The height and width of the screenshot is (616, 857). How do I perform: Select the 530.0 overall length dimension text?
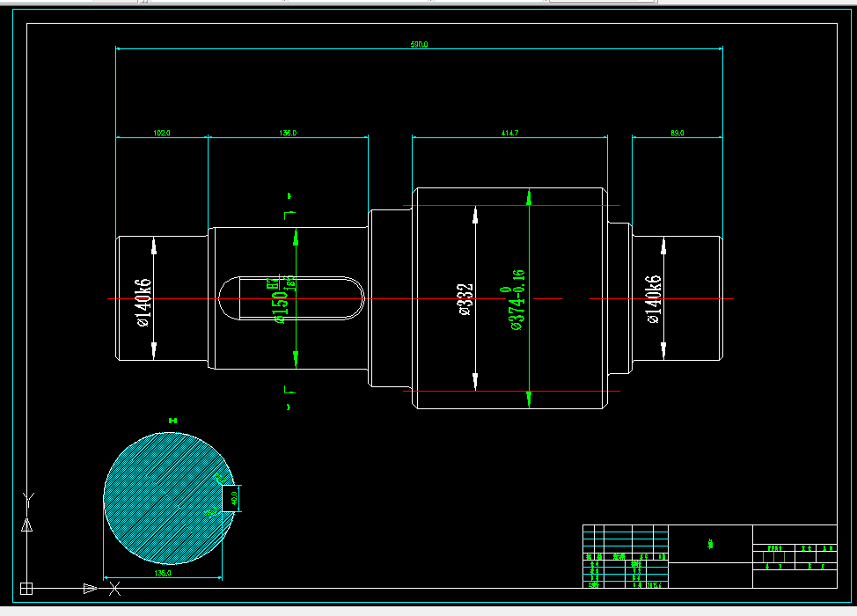(419, 44)
